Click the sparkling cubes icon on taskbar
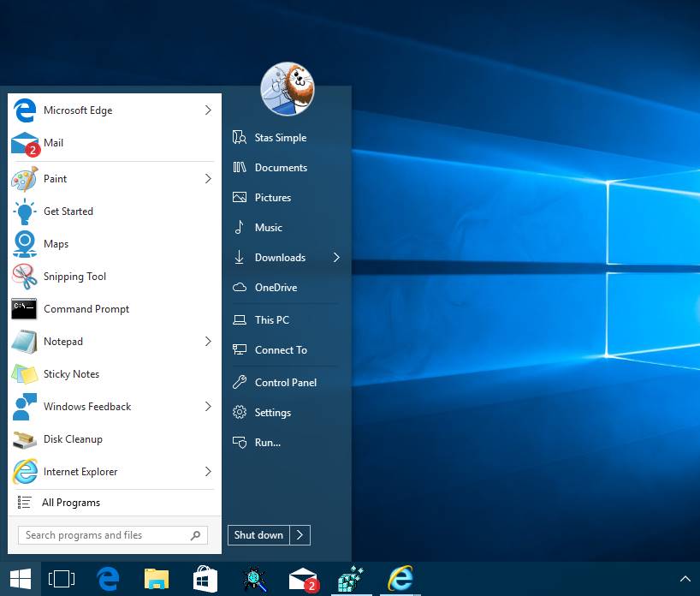This screenshot has width=700, height=596. 352,579
